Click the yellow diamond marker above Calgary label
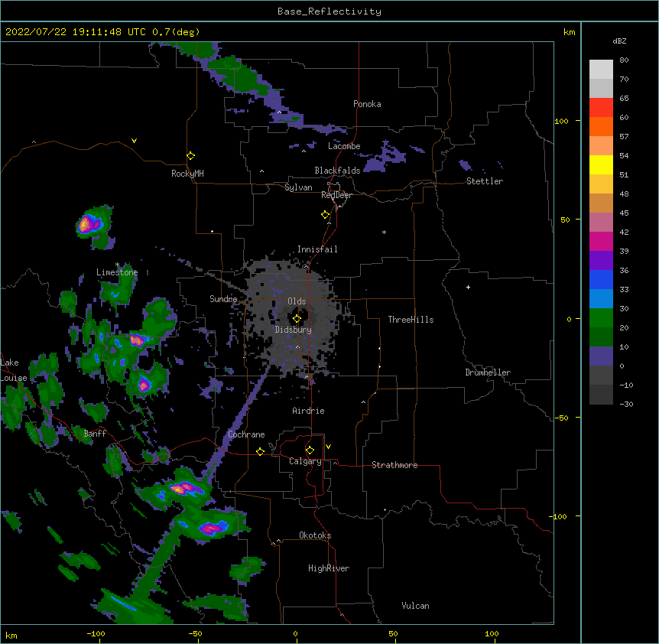The image size is (659, 644). pyautogui.click(x=310, y=450)
